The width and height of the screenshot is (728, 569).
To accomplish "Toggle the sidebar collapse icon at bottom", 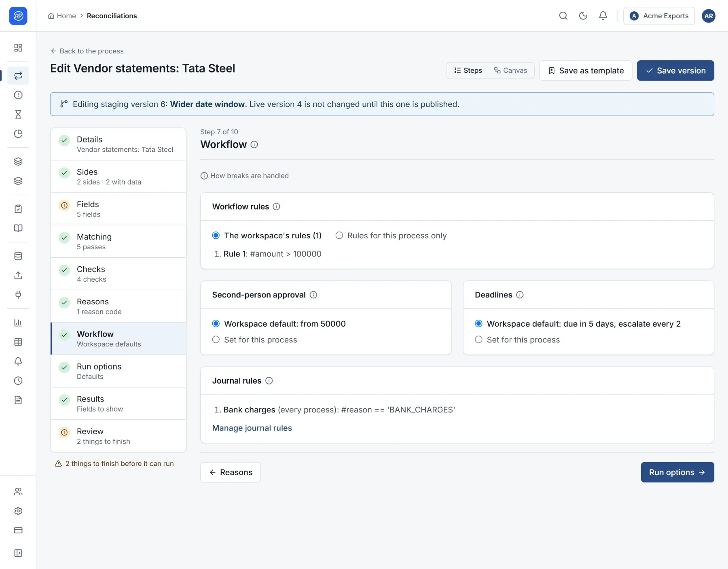I will [x=18, y=553].
